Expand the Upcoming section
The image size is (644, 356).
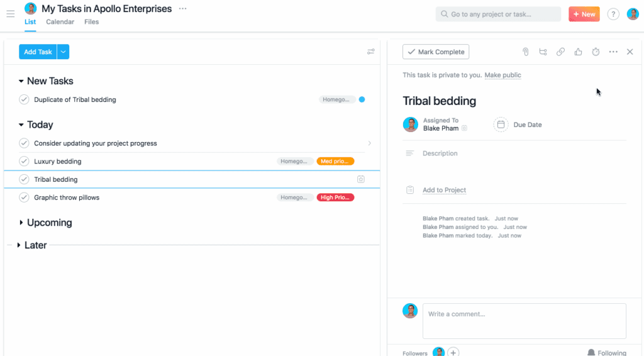(x=21, y=223)
